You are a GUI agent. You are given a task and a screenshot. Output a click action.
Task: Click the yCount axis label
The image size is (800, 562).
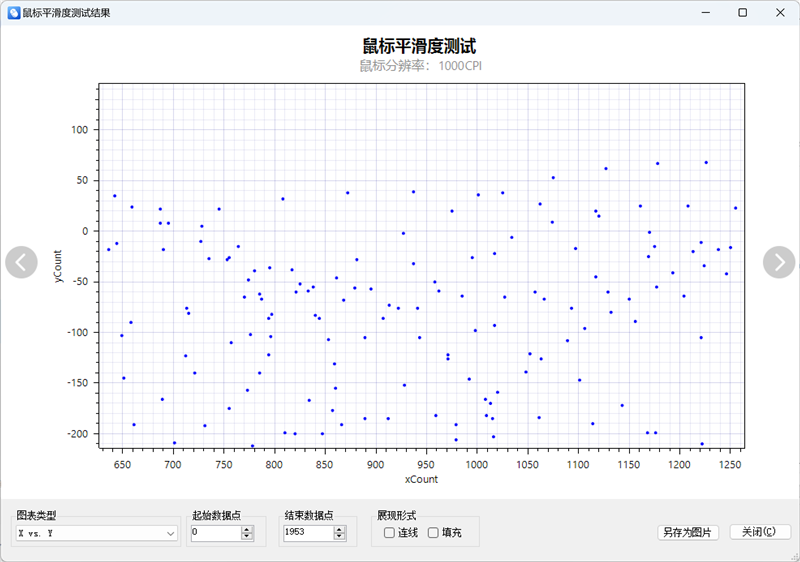pos(57,264)
